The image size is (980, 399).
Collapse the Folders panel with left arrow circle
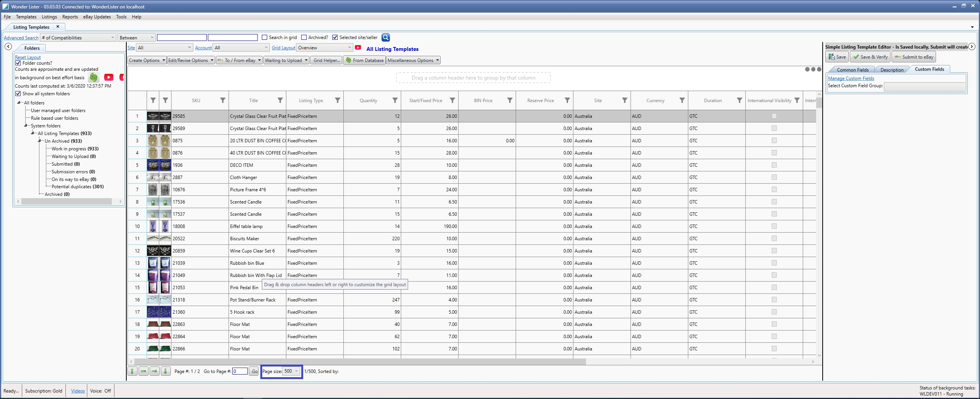pos(8,46)
